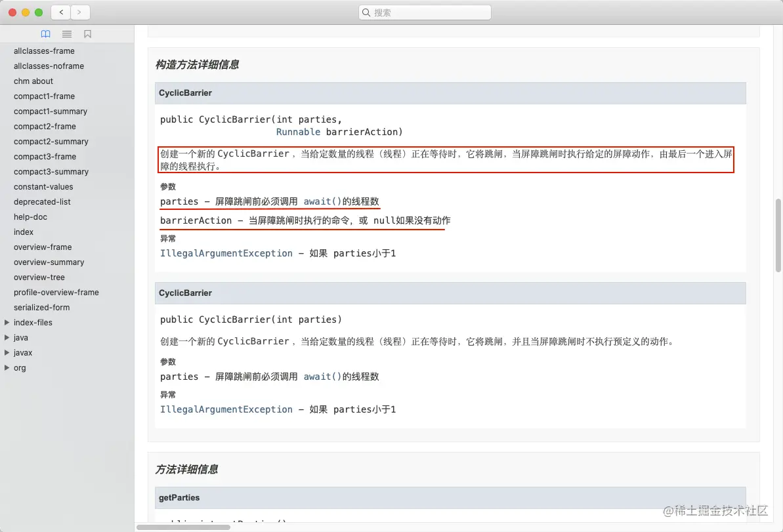Open IllegalArgumentException link in first constructor
The height and width of the screenshot is (532, 783).
point(226,253)
